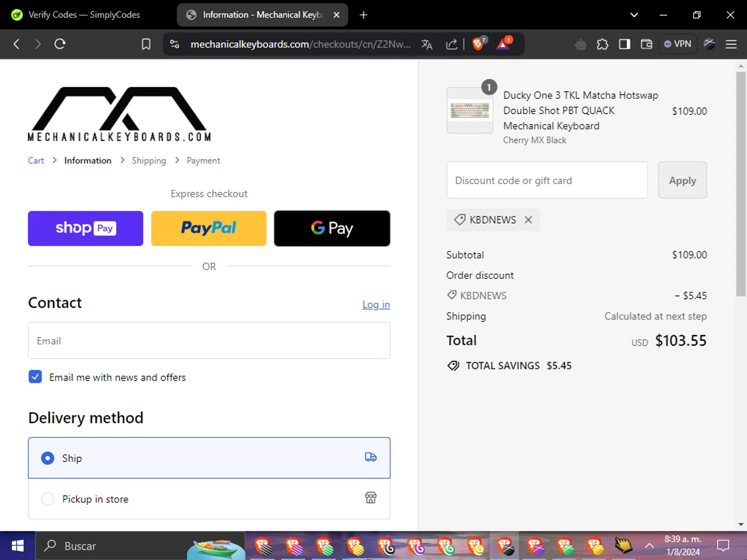This screenshot has width=747, height=560.
Task: Open the Windows notification center
Action: [x=723, y=546]
